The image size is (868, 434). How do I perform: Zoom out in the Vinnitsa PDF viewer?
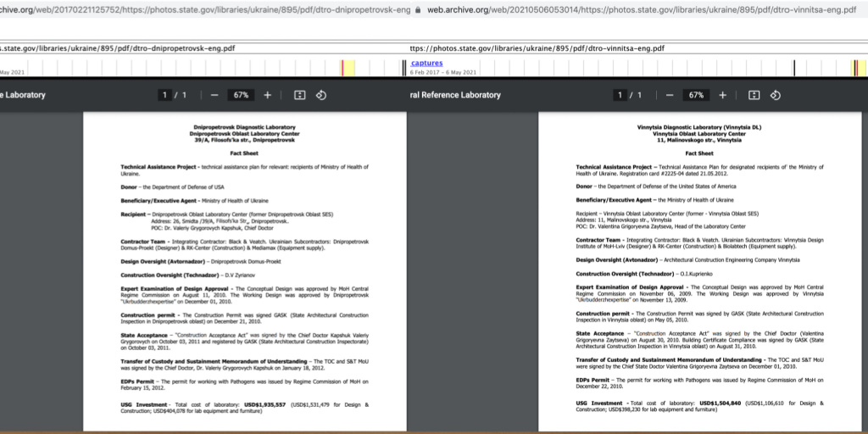click(669, 95)
